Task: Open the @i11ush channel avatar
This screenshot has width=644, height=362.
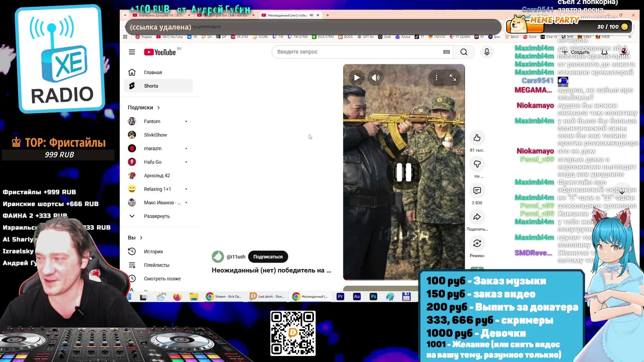Action: (x=217, y=256)
